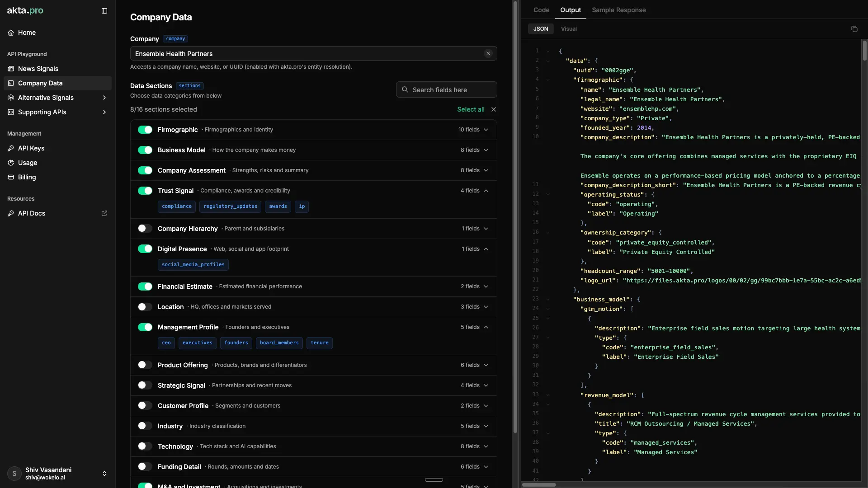The width and height of the screenshot is (868, 488).
Task: Open the account switcher arrows
Action: [x=104, y=474]
